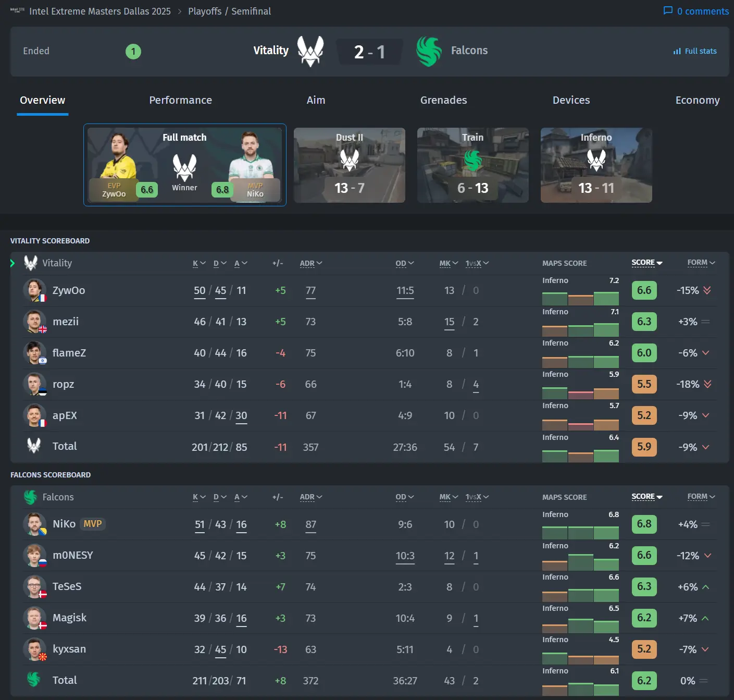Click the Falcons logo in match header
Viewport: 734px width, 700px height.
pos(429,51)
